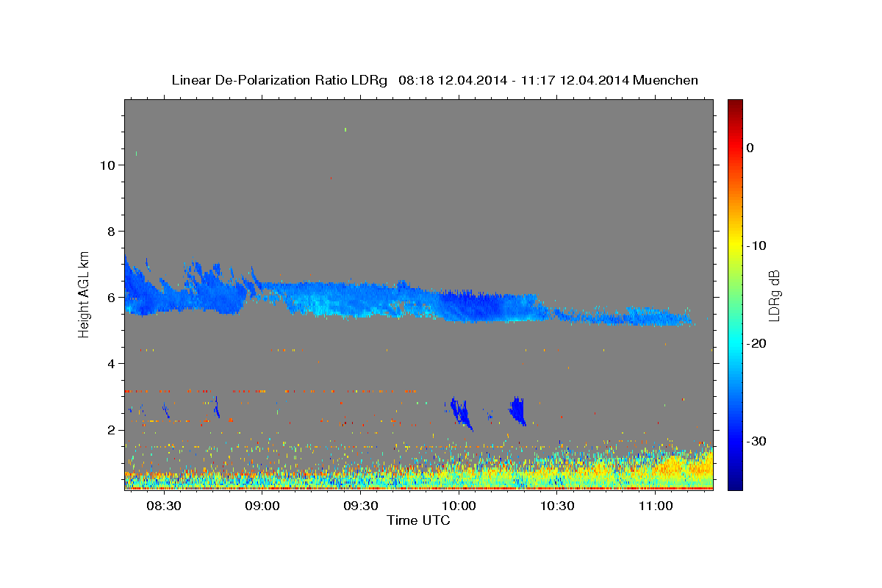Viewport: 882px width, 588px height.
Task: Click the "Time UTC" axis label
Action: 418,520
